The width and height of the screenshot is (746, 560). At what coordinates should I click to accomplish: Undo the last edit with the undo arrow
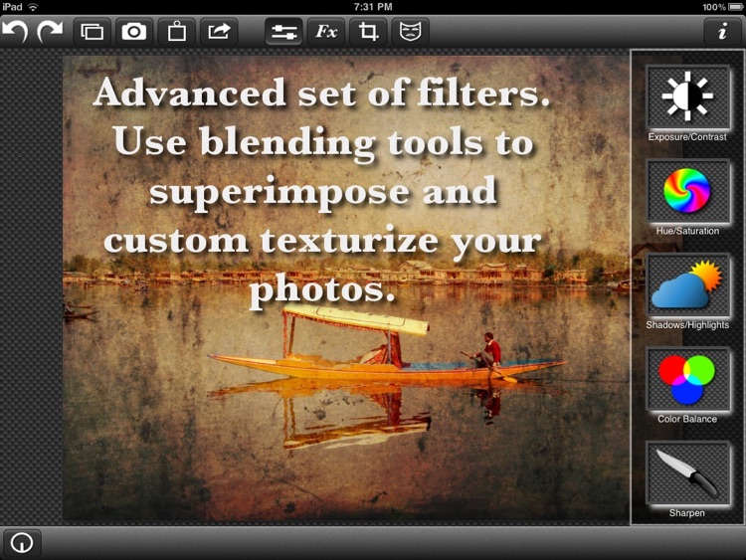pos(15,32)
